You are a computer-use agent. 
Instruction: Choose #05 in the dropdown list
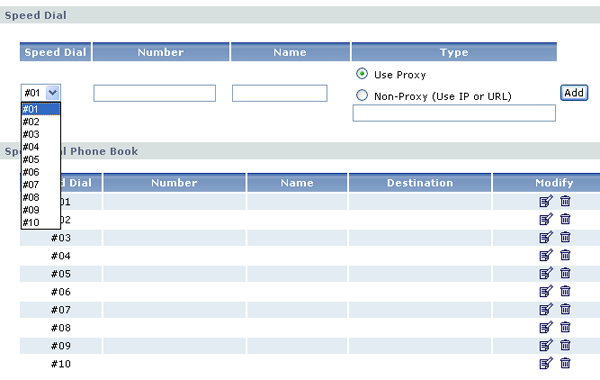[x=41, y=160]
